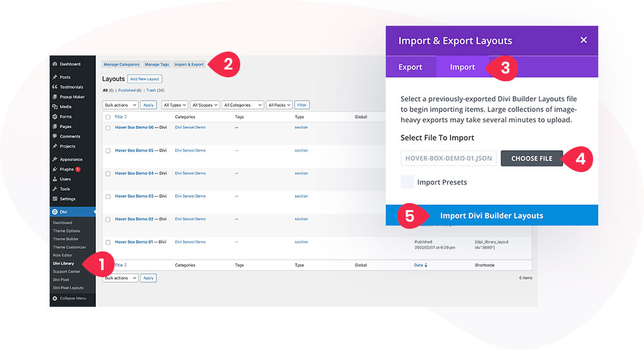Viewport: 644px width, 350px height.
Task: Close the Import & Export Layouts dialog
Action: pyautogui.click(x=583, y=40)
